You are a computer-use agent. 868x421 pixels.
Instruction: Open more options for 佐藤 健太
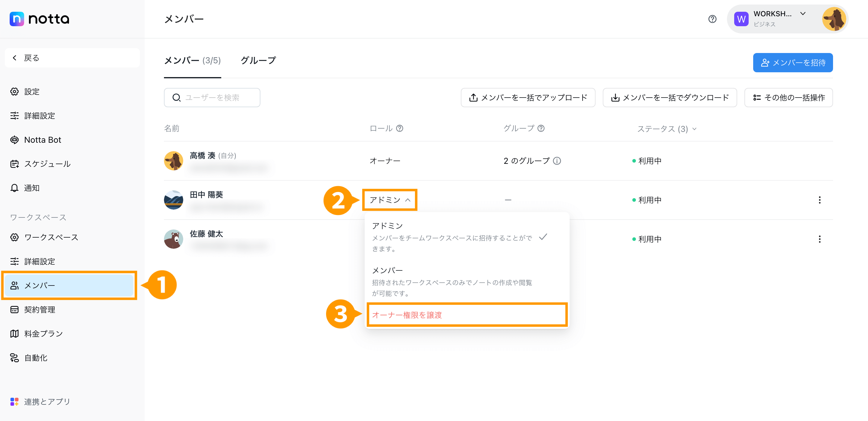819,239
